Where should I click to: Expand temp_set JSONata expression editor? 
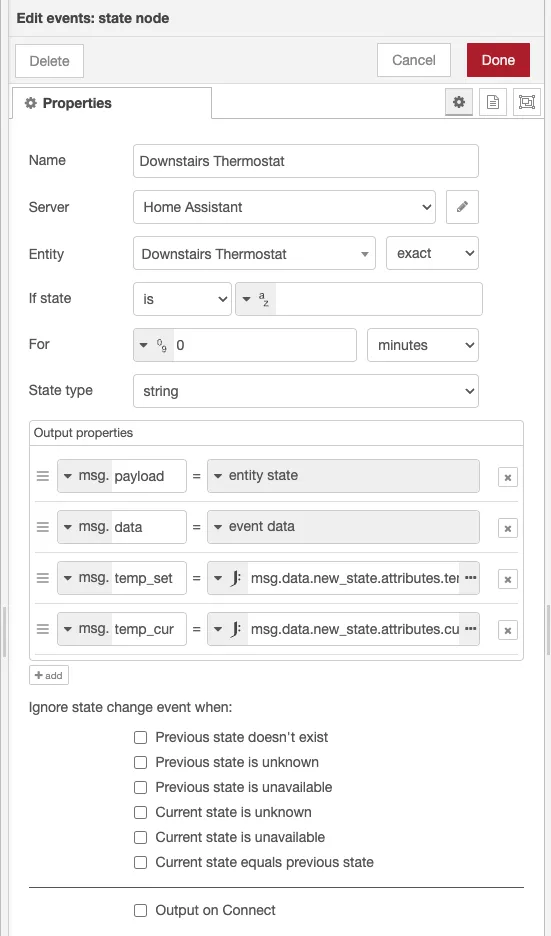pyautogui.click(x=470, y=578)
